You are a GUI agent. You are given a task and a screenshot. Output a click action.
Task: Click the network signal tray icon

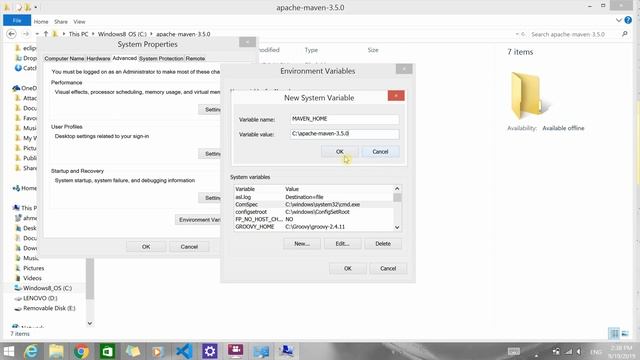[x=568, y=351]
